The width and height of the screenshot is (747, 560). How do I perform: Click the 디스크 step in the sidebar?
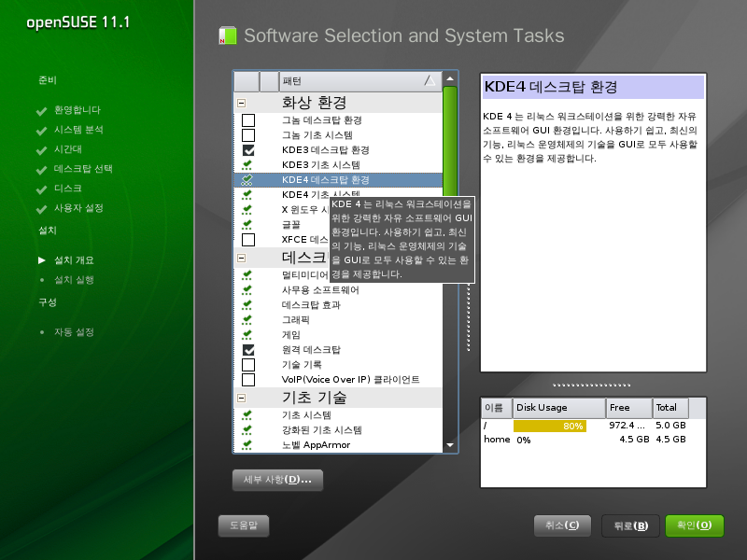click(x=67, y=189)
